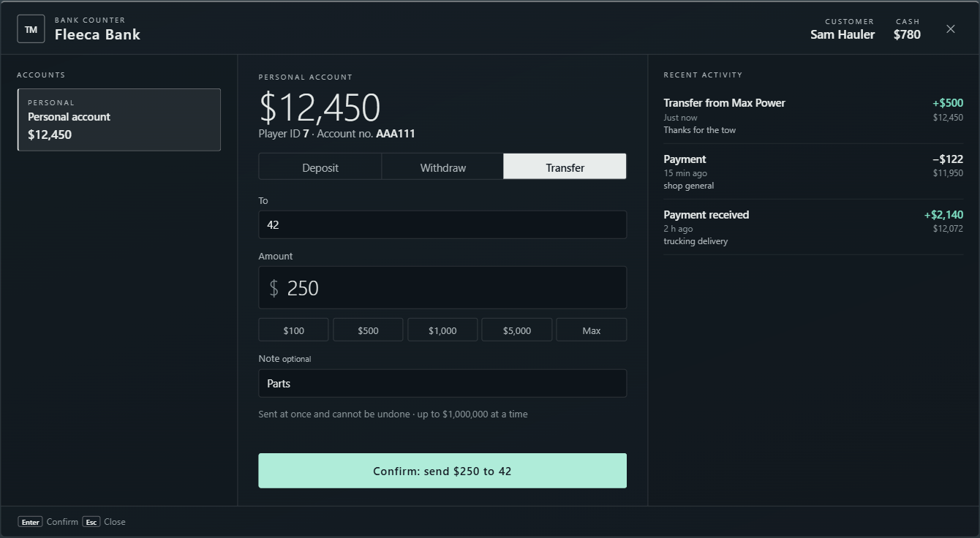Close the bank counter window
The image size is (980, 538).
[x=951, y=29]
